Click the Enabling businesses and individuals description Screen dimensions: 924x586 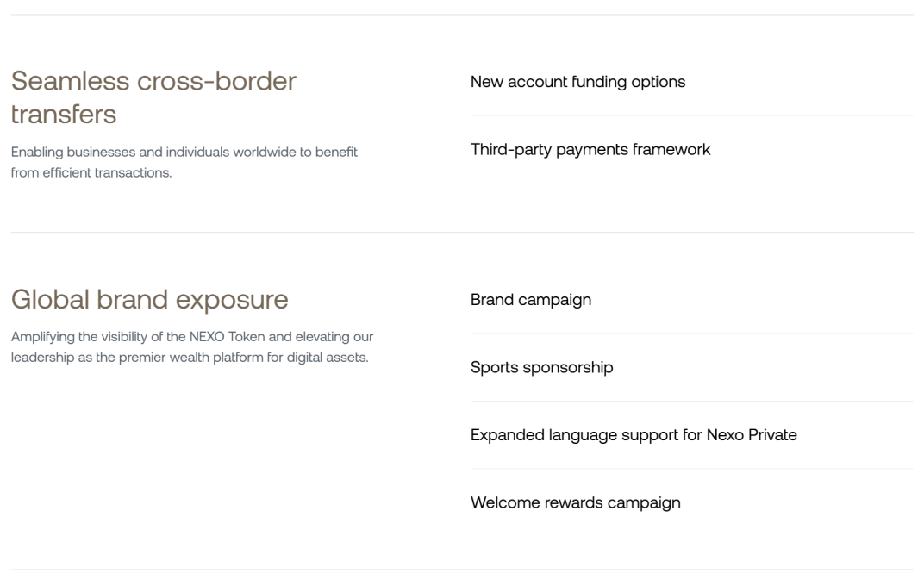tap(184, 162)
